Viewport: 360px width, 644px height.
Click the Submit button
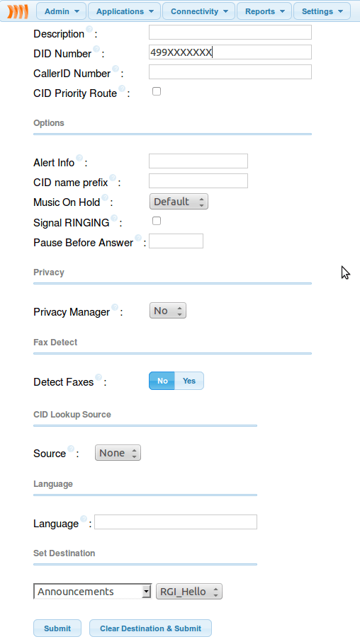click(57, 628)
